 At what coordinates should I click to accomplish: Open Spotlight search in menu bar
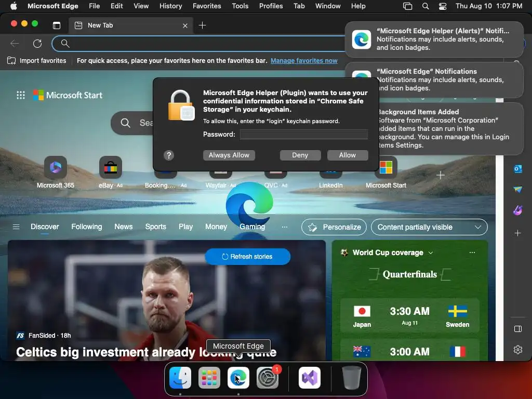tap(425, 6)
